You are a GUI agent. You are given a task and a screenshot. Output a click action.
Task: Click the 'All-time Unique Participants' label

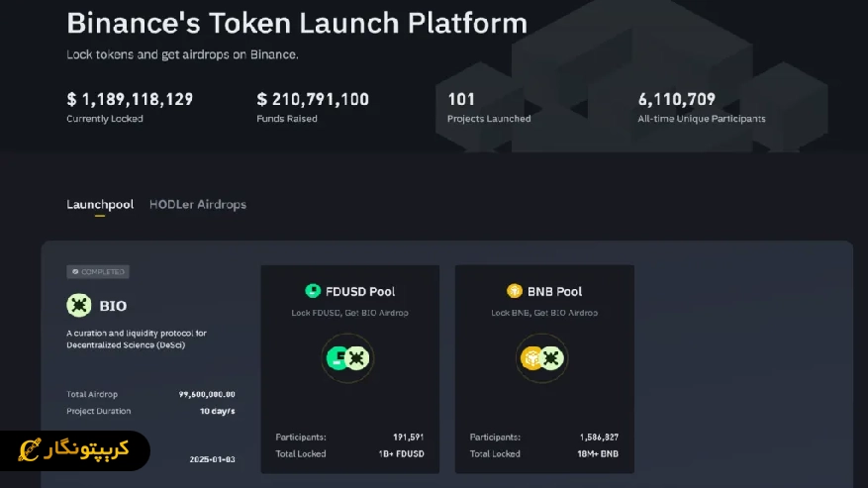702,119
